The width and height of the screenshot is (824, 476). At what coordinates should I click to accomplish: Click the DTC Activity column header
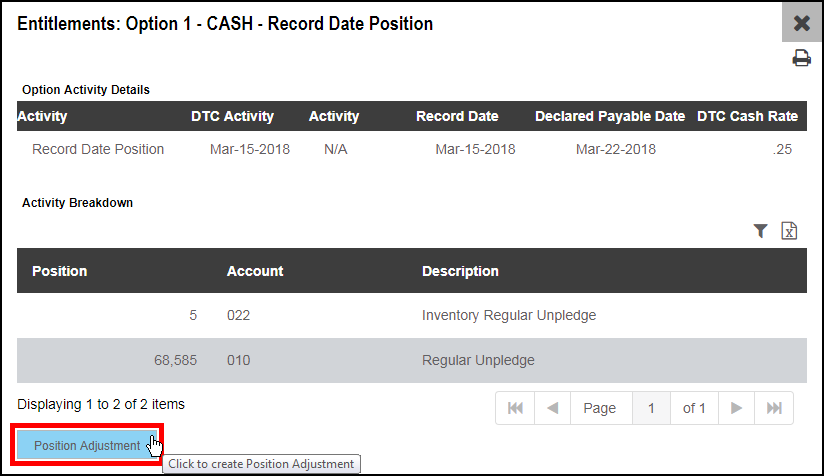(232, 116)
